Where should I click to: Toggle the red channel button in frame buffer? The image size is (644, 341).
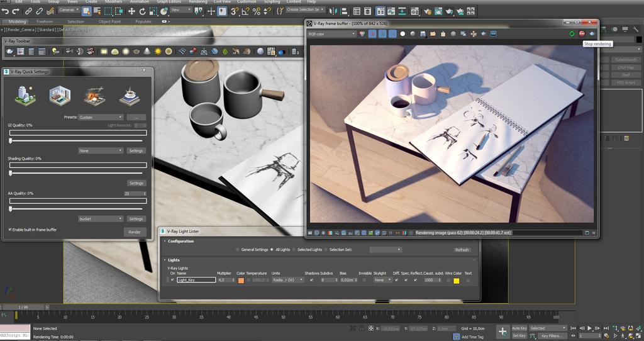pyautogui.click(x=372, y=34)
